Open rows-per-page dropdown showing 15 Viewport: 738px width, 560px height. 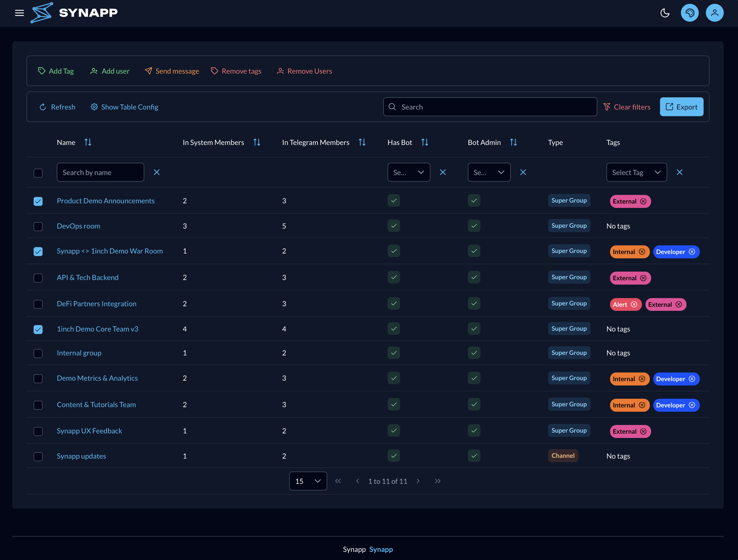click(308, 481)
